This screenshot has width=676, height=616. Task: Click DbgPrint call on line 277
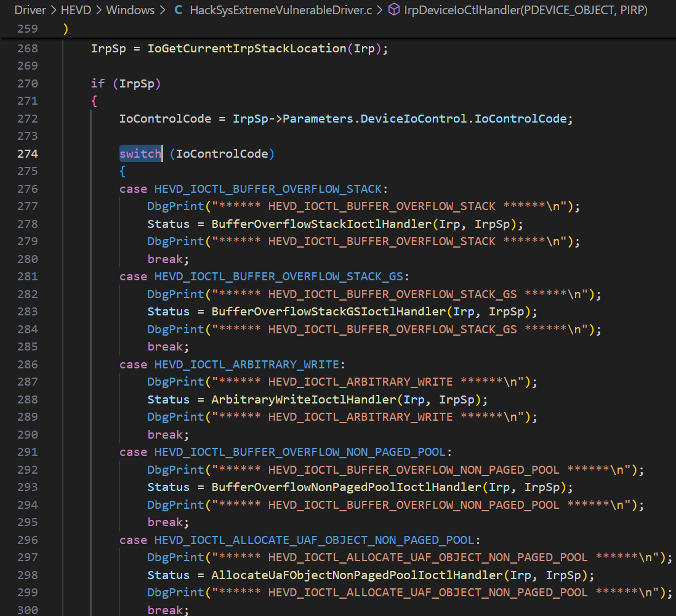pos(175,206)
